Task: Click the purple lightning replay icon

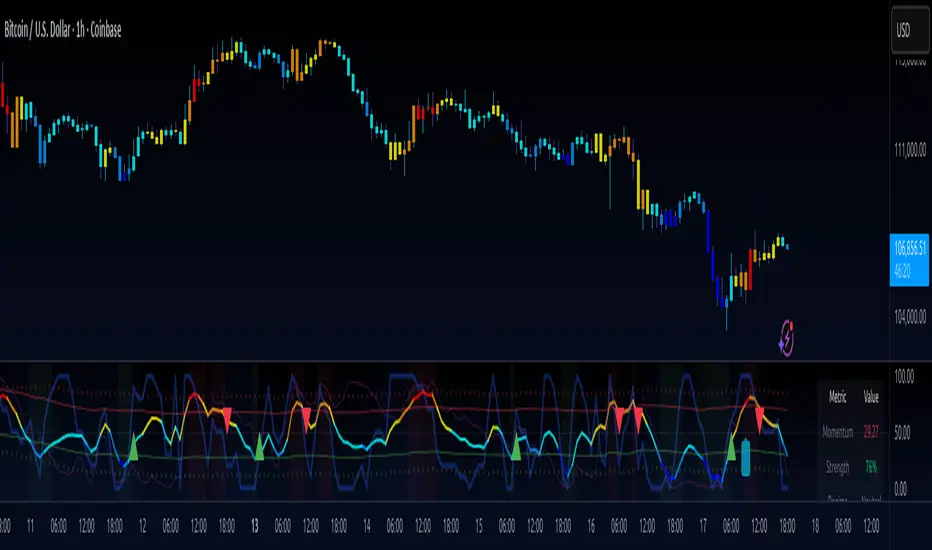Action: click(x=786, y=338)
